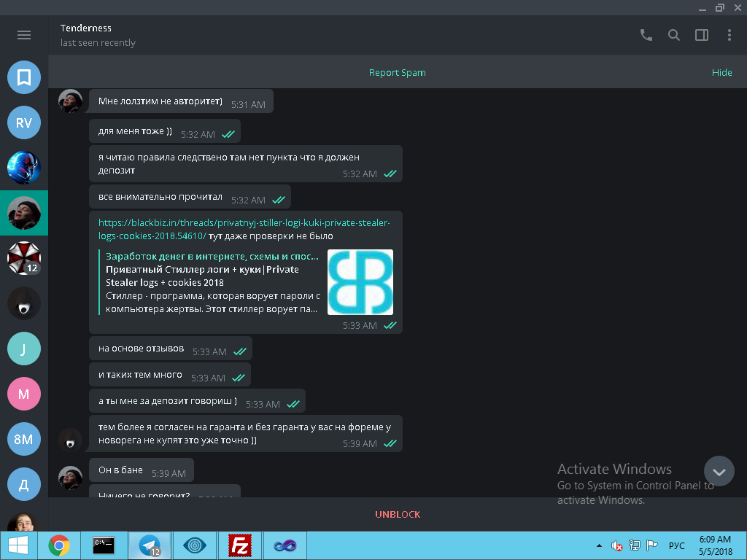Show hidden system tray icons
The height and width of the screenshot is (560, 747).
click(599, 545)
